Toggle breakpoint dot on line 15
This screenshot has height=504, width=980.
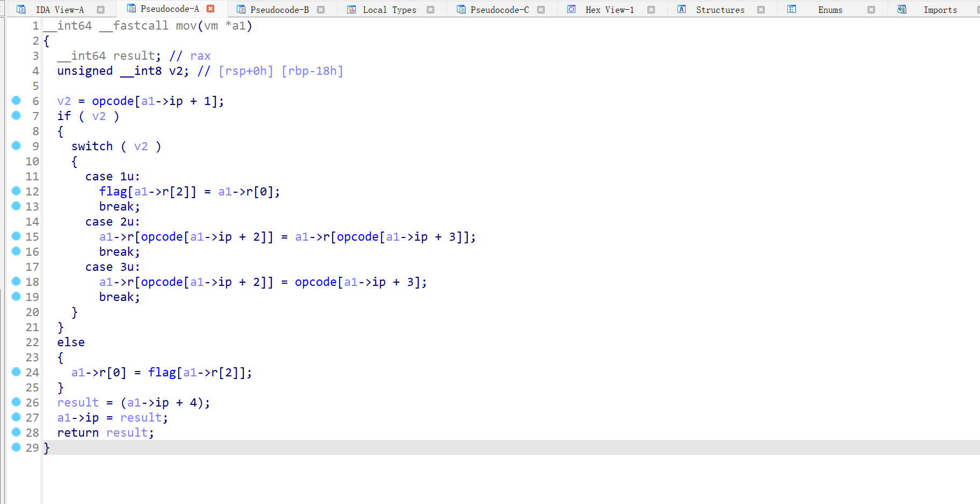16,236
